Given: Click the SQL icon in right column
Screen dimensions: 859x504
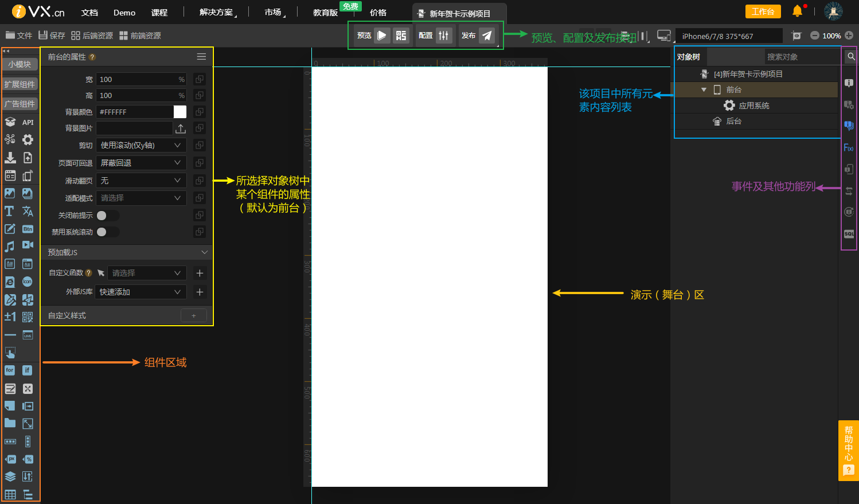Looking at the screenshot, I should (x=849, y=234).
